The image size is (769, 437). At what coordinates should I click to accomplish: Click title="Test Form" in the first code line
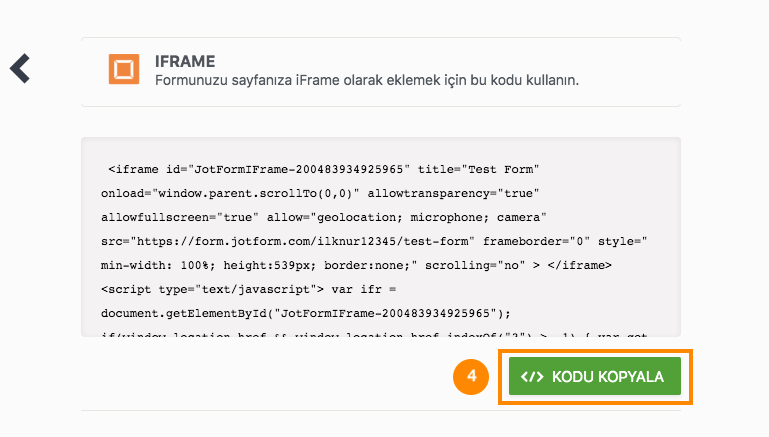[478, 169]
